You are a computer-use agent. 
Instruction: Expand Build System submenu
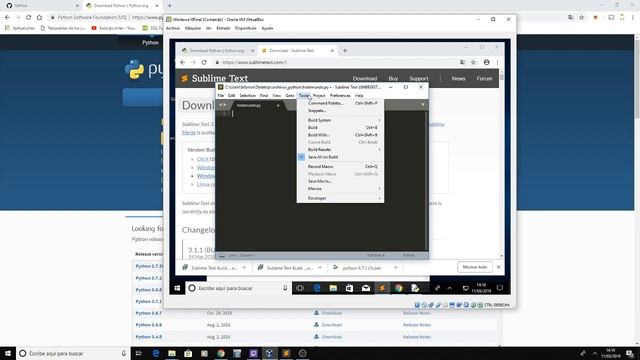[340, 120]
